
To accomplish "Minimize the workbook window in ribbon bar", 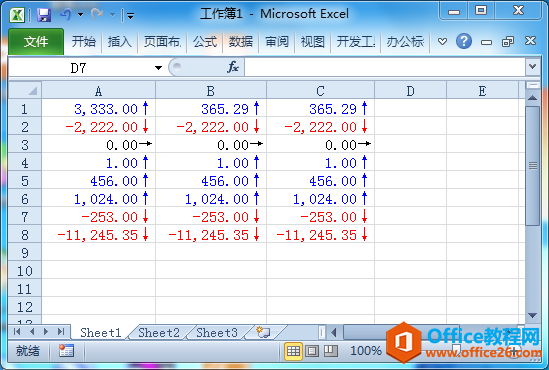I will coord(486,42).
